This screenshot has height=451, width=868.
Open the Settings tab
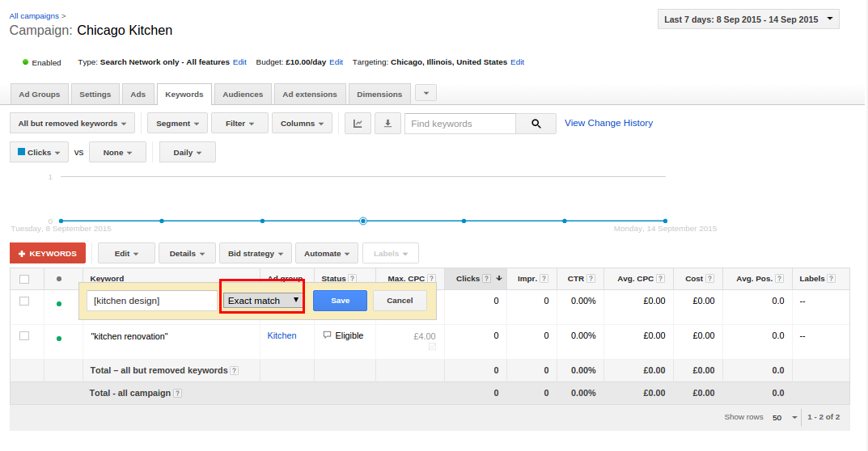point(95,95)
